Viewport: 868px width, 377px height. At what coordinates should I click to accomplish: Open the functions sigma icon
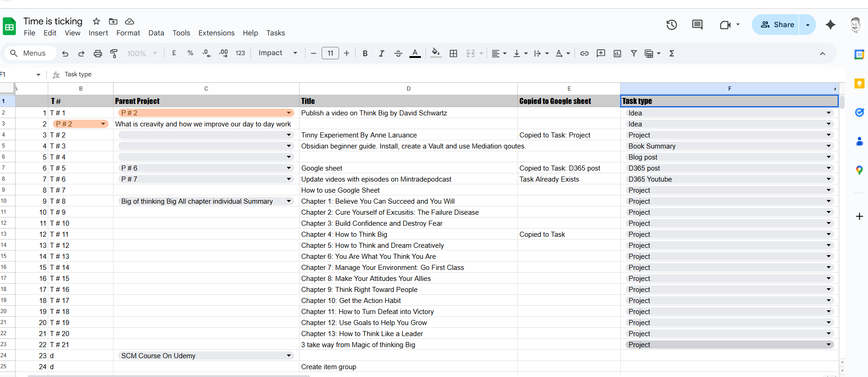(x=671, y=53)
